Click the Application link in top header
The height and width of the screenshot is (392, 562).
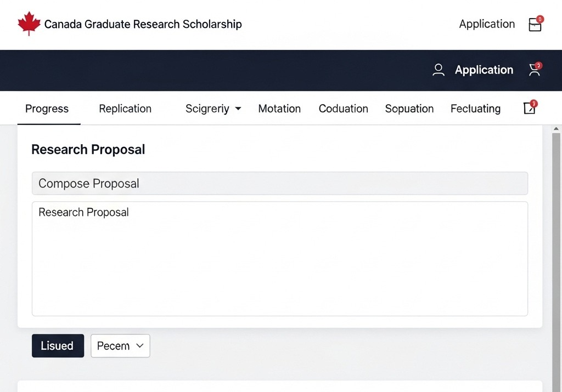(x=487, y=24)
